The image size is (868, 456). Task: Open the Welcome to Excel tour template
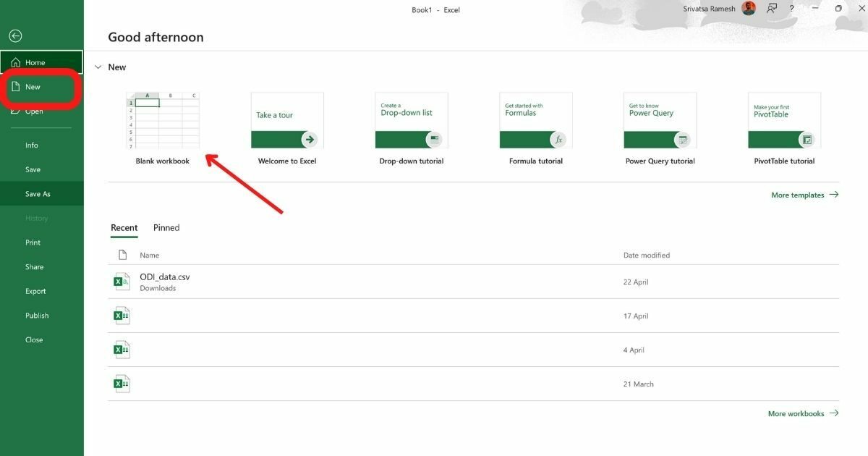point(287,120)
